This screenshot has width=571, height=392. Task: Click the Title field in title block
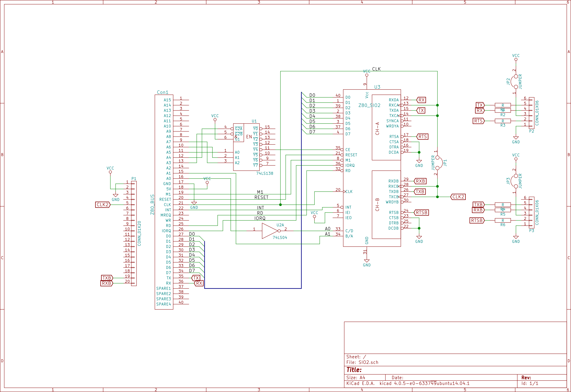[x=354, y=370]
